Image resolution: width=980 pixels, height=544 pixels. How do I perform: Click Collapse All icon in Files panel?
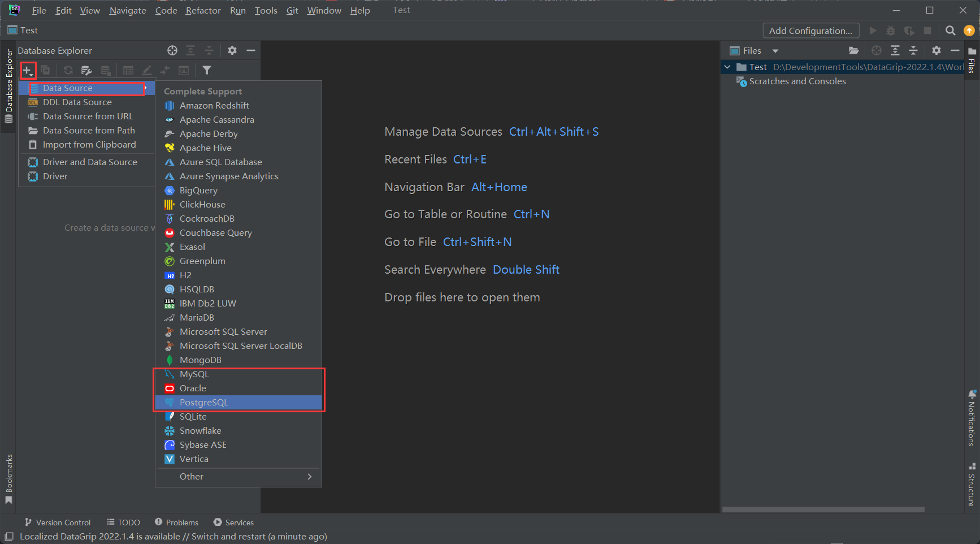(x=913, y=50)
